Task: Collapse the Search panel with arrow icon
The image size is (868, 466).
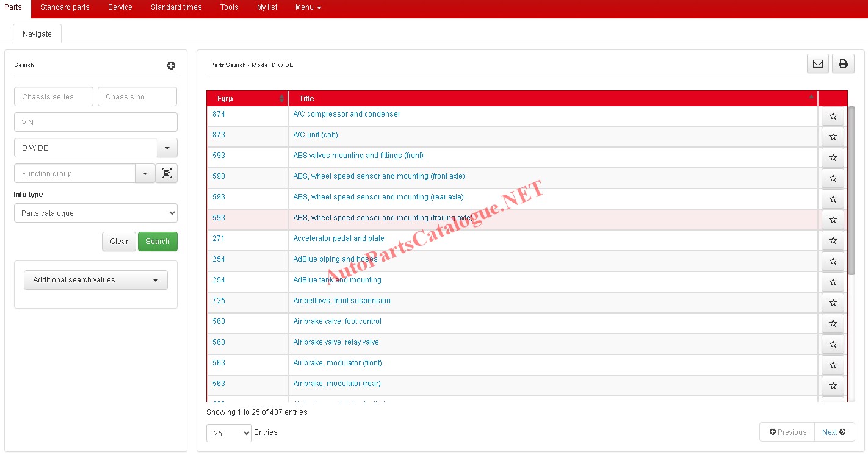Action: click(171, 66)
